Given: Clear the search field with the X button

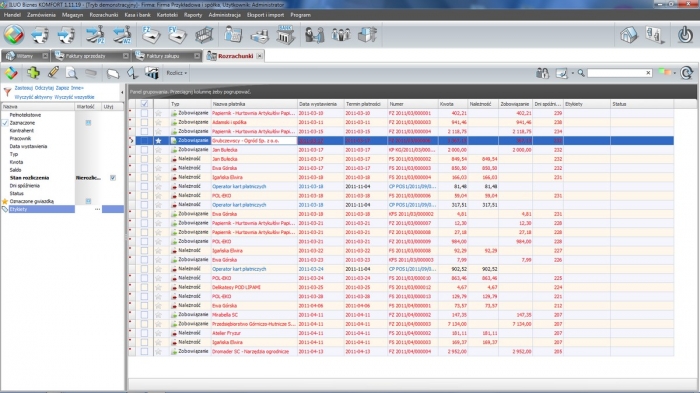Looking at the screenshot, I should tap(648, 73).
